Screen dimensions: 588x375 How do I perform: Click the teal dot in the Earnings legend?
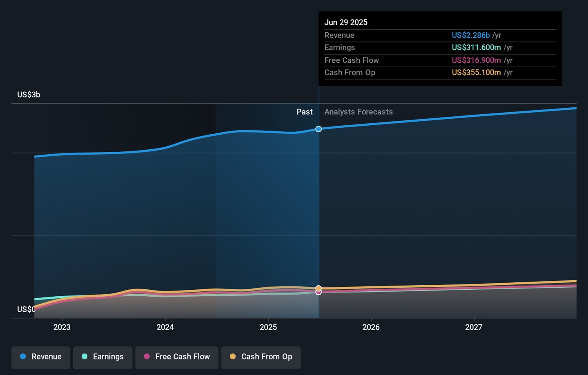coord(85,357)
